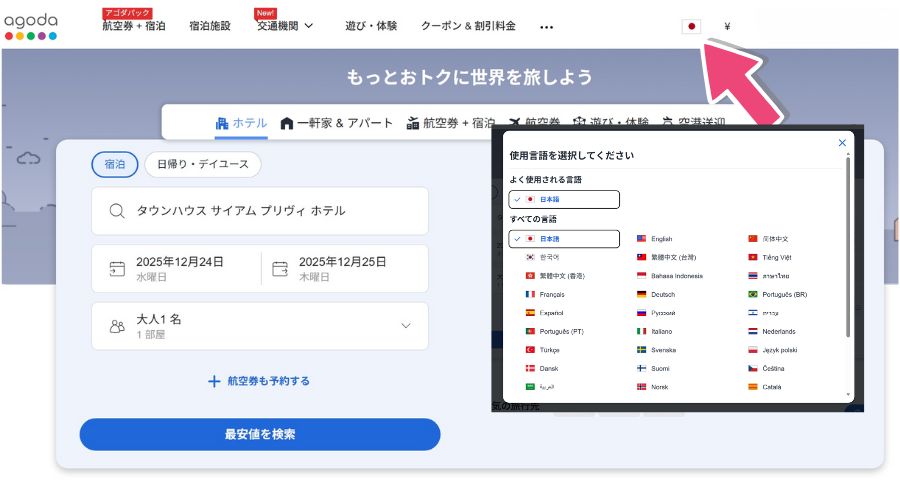Choose the Hebrew language option

pos(763,313)
